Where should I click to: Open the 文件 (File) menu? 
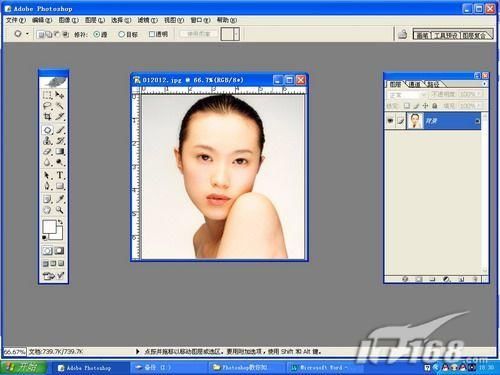click(x=16, y=20)
